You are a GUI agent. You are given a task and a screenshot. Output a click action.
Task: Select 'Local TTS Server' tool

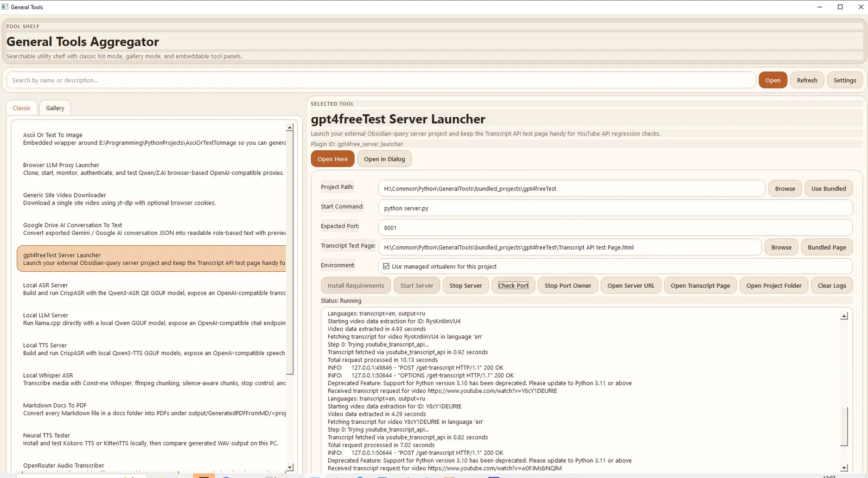point(151,349)
